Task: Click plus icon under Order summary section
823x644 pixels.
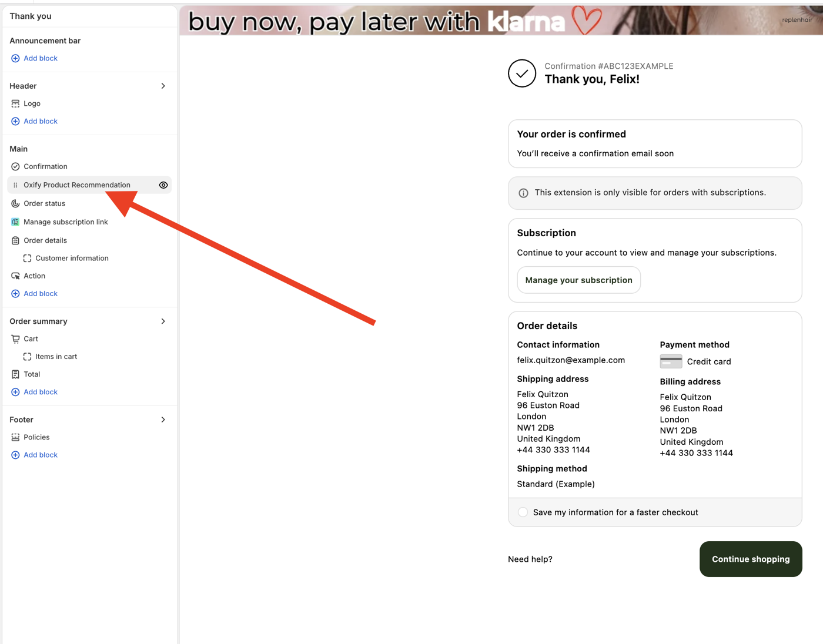Action: click(x=15, y=392)
